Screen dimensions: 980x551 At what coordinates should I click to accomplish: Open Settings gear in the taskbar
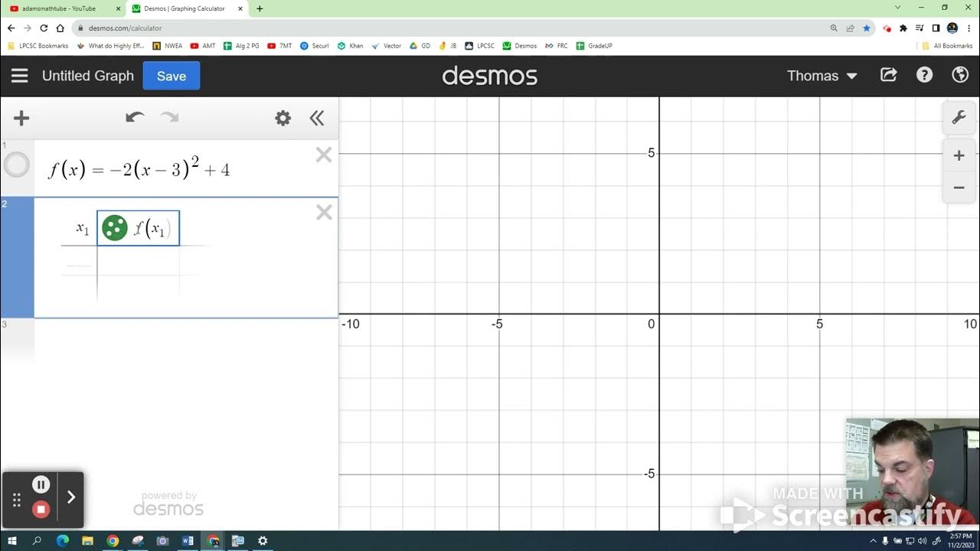263,540
